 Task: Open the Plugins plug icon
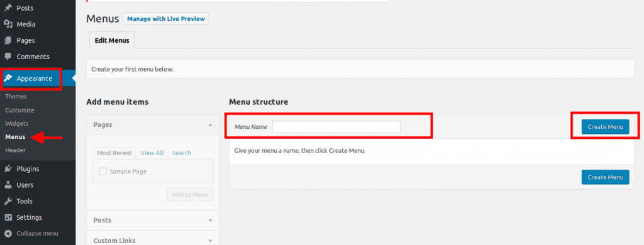click(8, 168)
